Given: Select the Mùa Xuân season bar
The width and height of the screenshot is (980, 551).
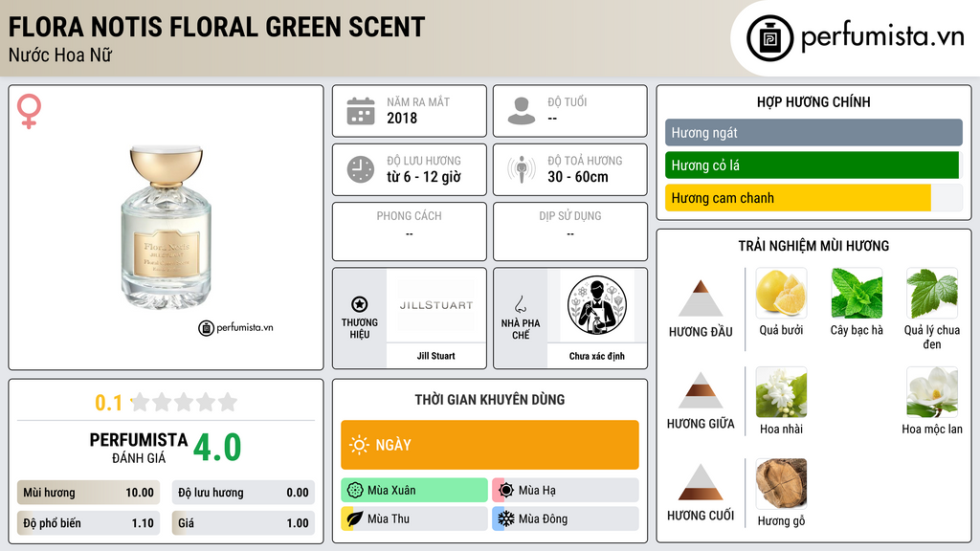Looking at the screenshot, I should 414,491.
